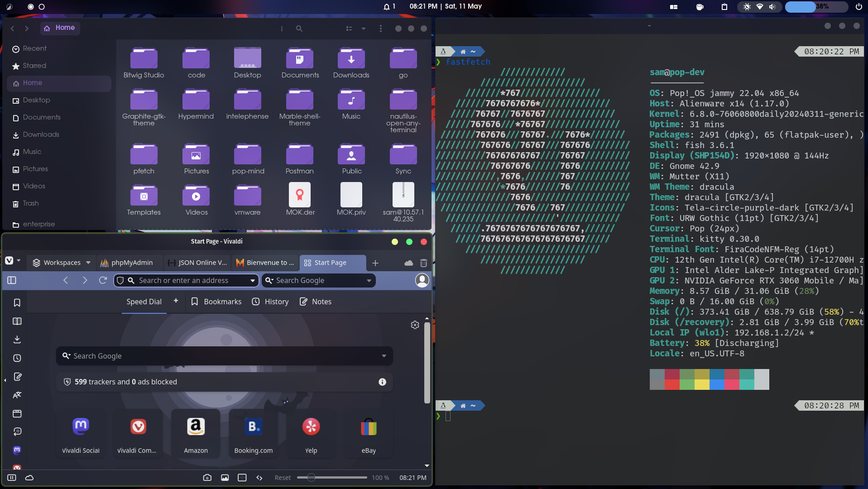The image size is (868, 489).
Task: Toggle the panel bar with the bottom-left icon
Action: coord(11,478)
